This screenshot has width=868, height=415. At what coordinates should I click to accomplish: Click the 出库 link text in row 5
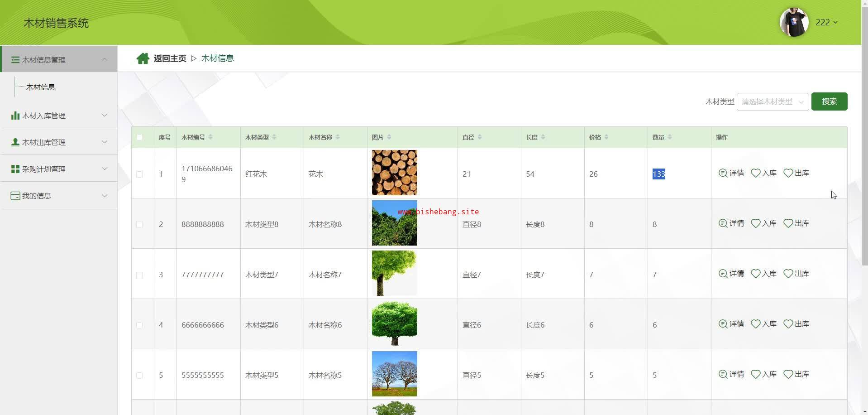802,374
